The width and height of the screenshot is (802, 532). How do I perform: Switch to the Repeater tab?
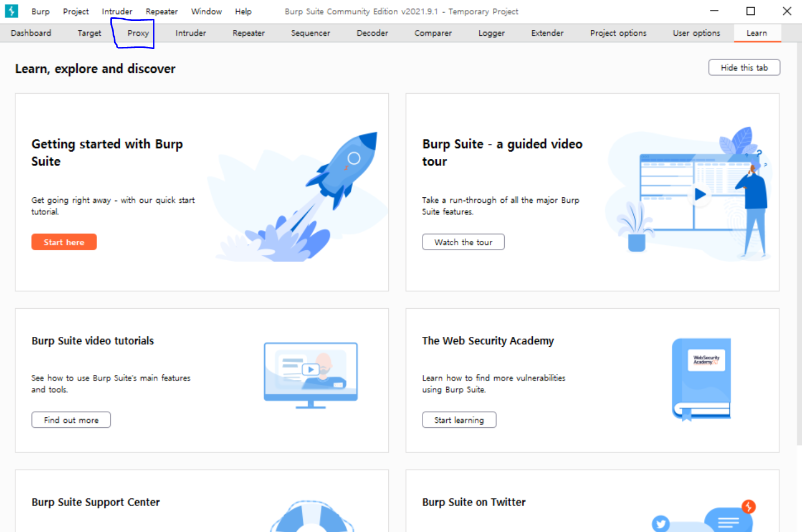pos(249,33)
